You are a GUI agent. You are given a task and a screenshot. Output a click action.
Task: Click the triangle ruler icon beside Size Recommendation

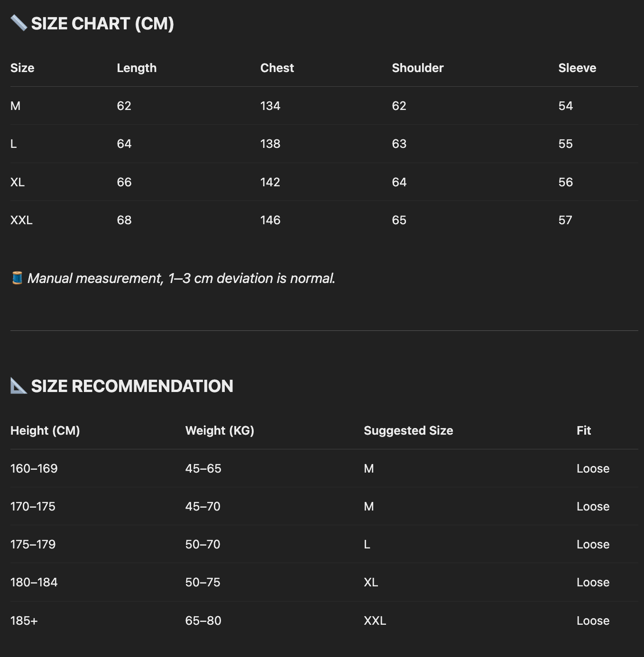[x=18, y=386]
